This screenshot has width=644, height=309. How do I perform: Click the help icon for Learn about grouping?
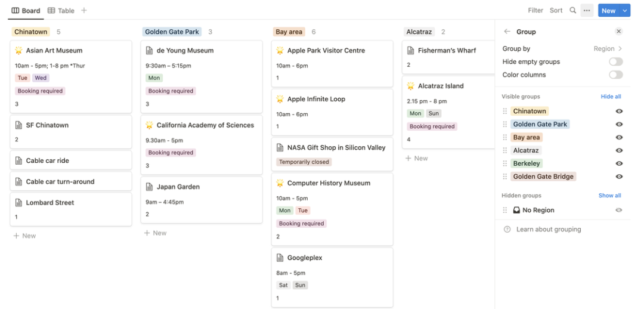click(x=507, y=229)
